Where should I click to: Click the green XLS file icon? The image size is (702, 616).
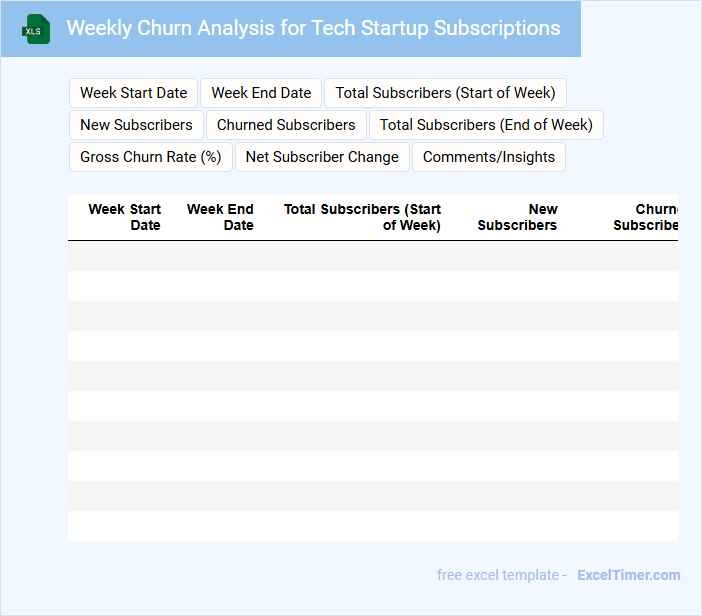pyautogui.click(x=37, y=29)
